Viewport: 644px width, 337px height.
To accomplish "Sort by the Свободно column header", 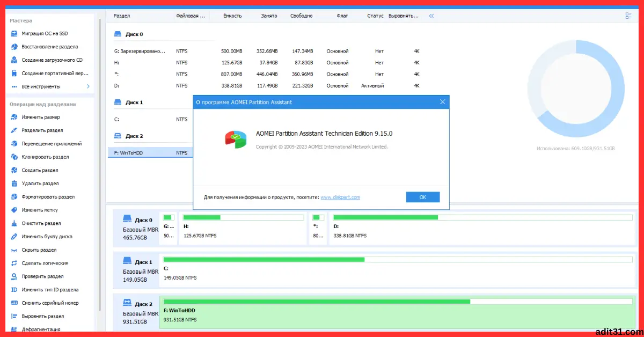I will pyautogui.click(x=302, y=16).
